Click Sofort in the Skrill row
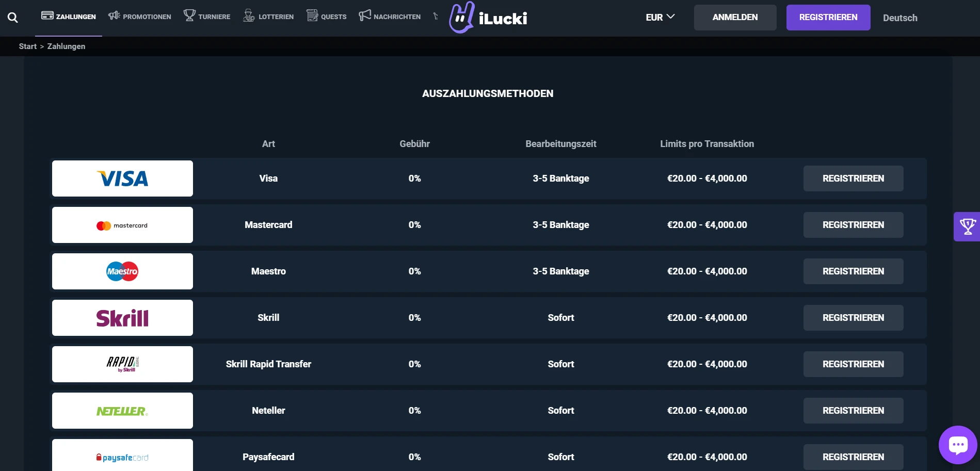Screen dimensions: 980x471 561,318
